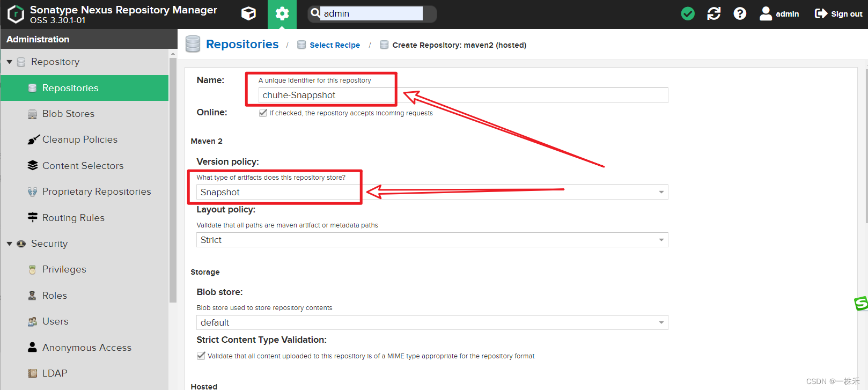Screen dimensions: 868x390
Task: Click the Cleanup Policies broom icon
Action: [33, 139]
